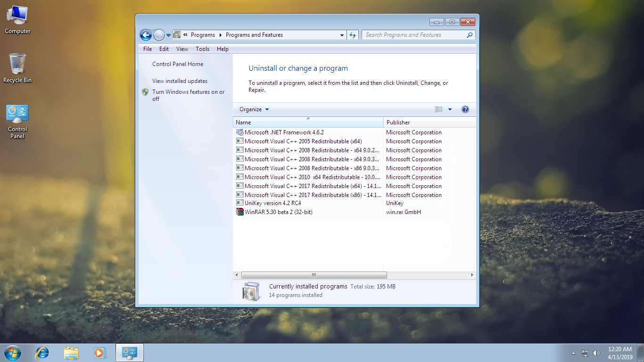Click the change view icon button

click(x=438, y=109)
